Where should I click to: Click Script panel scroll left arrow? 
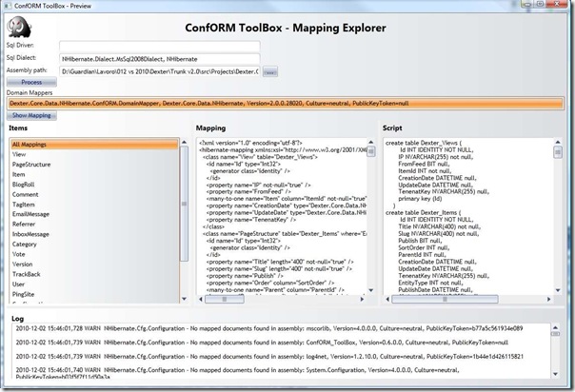(x=387, y=299)
